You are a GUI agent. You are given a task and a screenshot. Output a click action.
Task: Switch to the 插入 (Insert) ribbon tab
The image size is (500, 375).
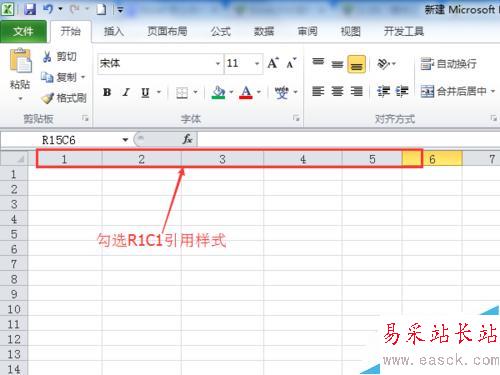click(x=114, y=32)
